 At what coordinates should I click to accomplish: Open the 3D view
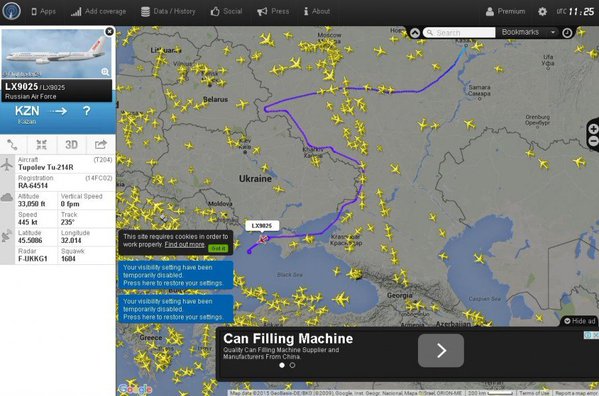[x=71, y=145]
